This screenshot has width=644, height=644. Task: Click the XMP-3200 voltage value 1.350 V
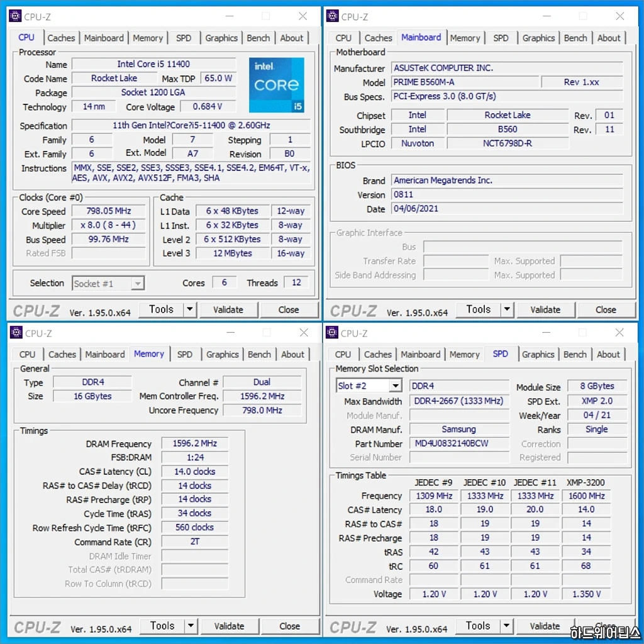(587, 594)
